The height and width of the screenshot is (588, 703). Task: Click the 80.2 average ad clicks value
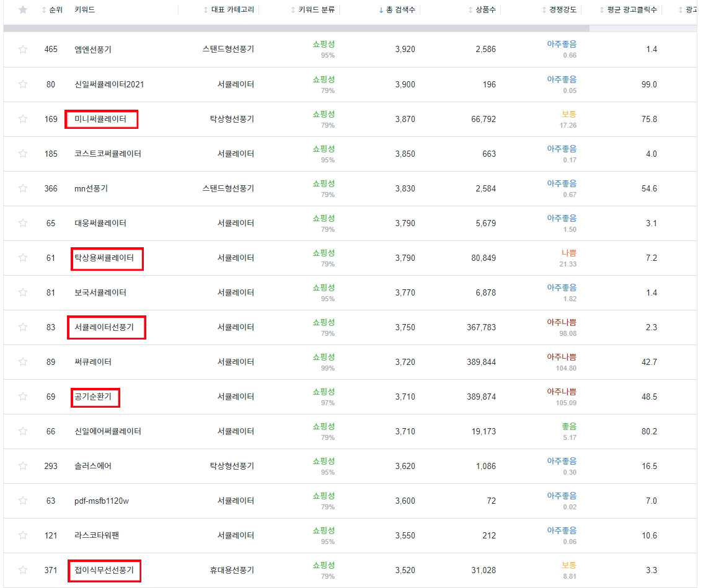click(649, 431)
